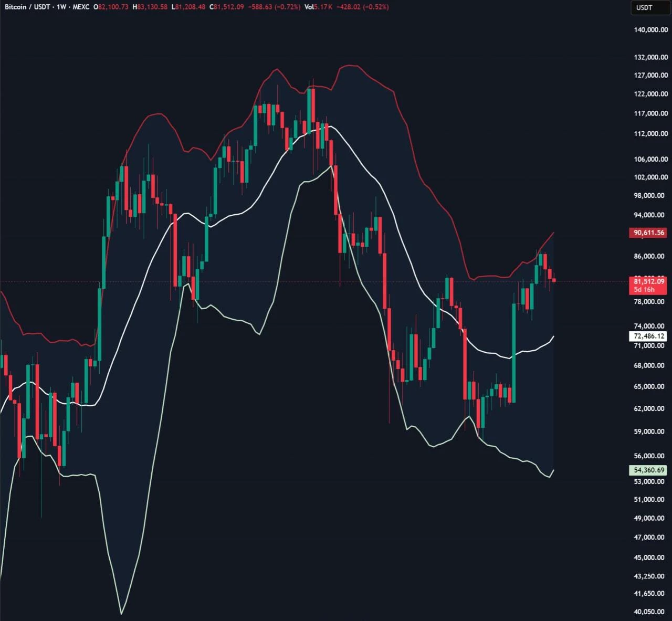Click the 122,000.00 price axis label
Image resolution: width=672 pixels, height=621 pixels.
(x=651, y=94)
